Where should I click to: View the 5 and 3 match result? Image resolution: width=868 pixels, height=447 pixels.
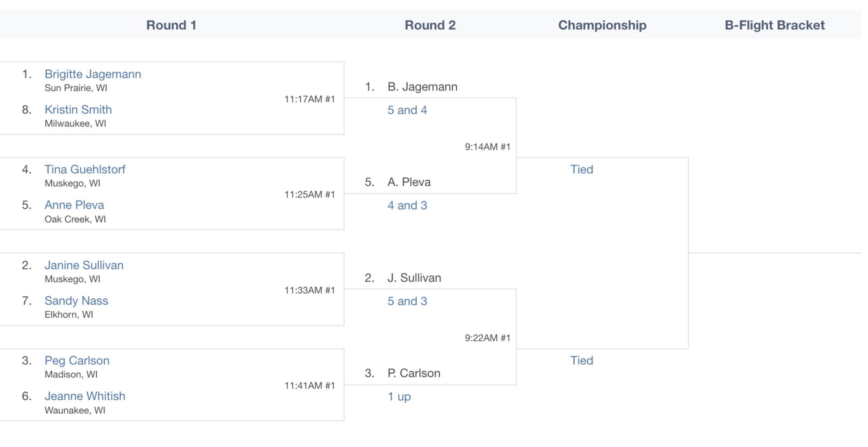click(x=407, y=301)
